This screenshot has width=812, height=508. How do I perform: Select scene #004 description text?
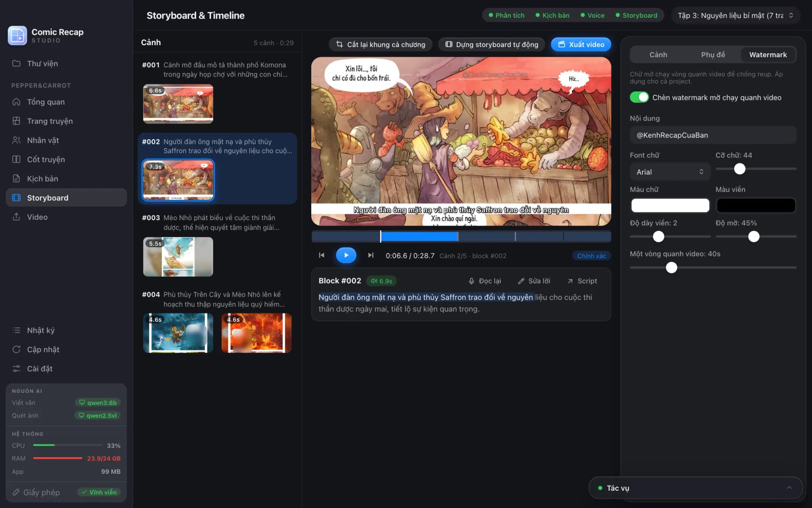[224, 299]
